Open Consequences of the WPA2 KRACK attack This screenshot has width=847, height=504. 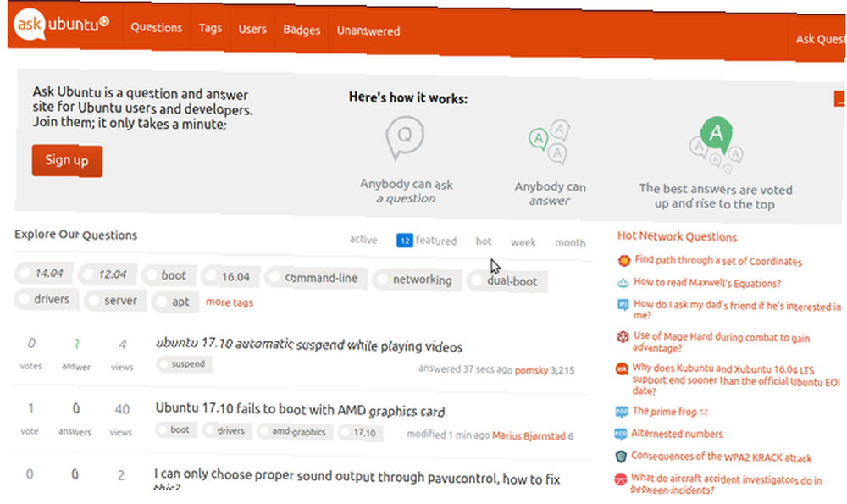[721, 457]
